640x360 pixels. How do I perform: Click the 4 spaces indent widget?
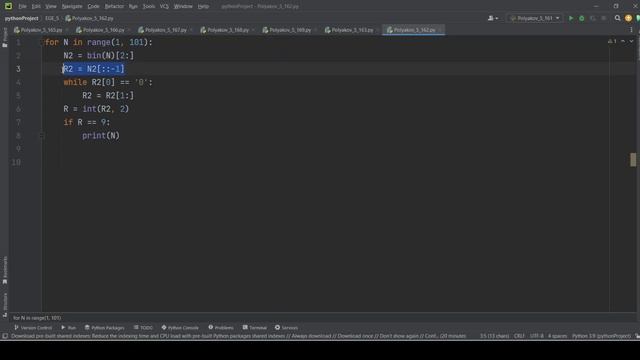click(558, 336)
